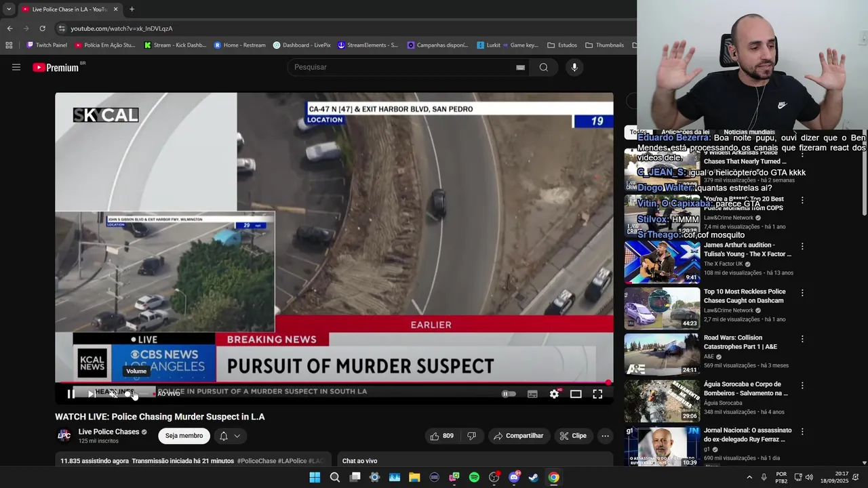The image size is (868, 488).
Task: Open Live Police Chases channel avatar
Action: pyautogui.click(x=64, y=436)
